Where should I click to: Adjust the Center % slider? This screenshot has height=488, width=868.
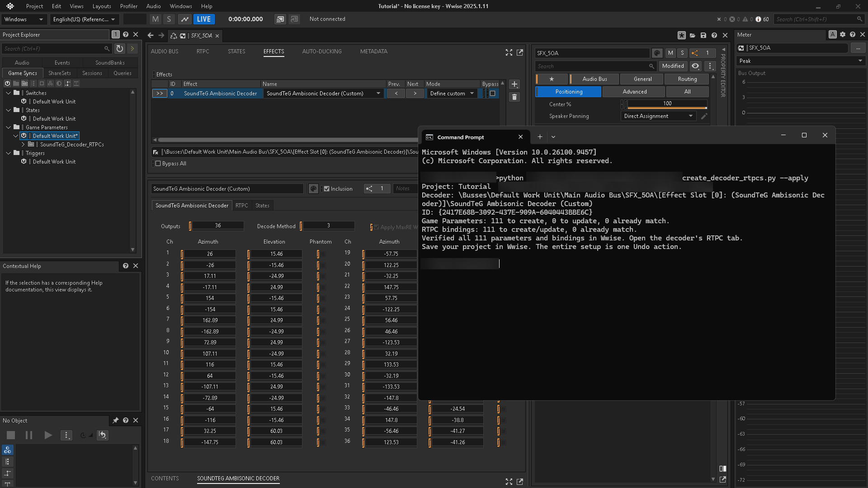click(667, 104)
